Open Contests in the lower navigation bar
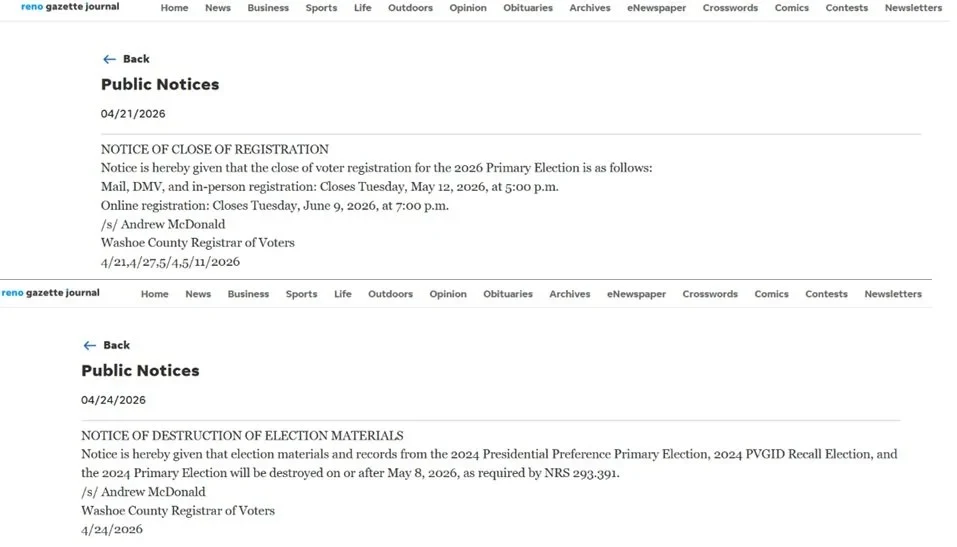 [x=826, y=294]
